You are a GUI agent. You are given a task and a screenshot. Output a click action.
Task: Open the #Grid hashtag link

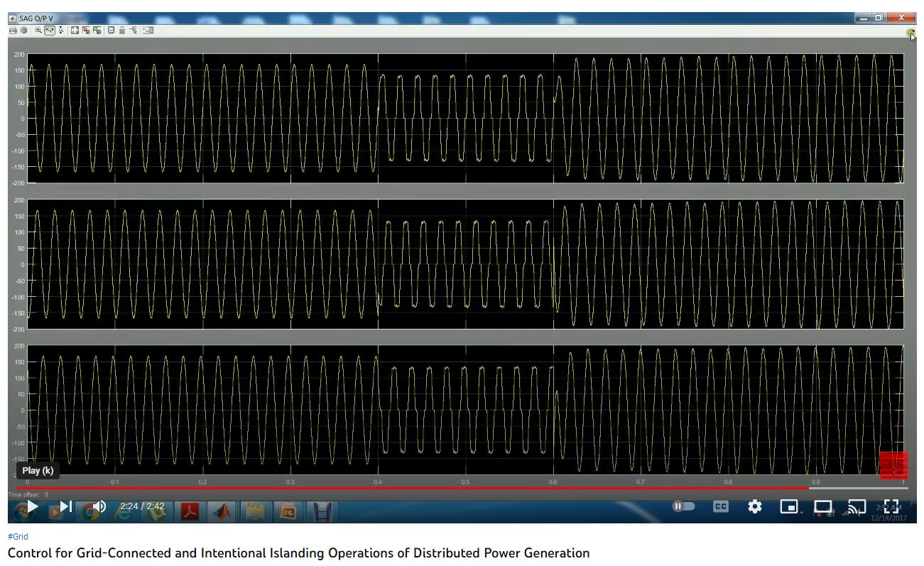coord(18,537)
